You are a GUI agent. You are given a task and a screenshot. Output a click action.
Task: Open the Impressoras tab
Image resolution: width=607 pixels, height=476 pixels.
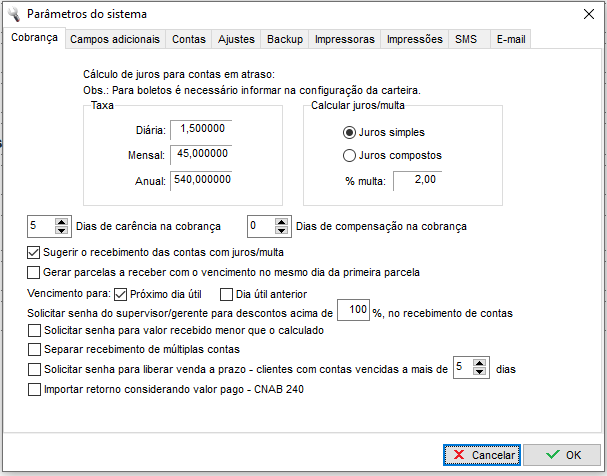(x=345, y=39)
